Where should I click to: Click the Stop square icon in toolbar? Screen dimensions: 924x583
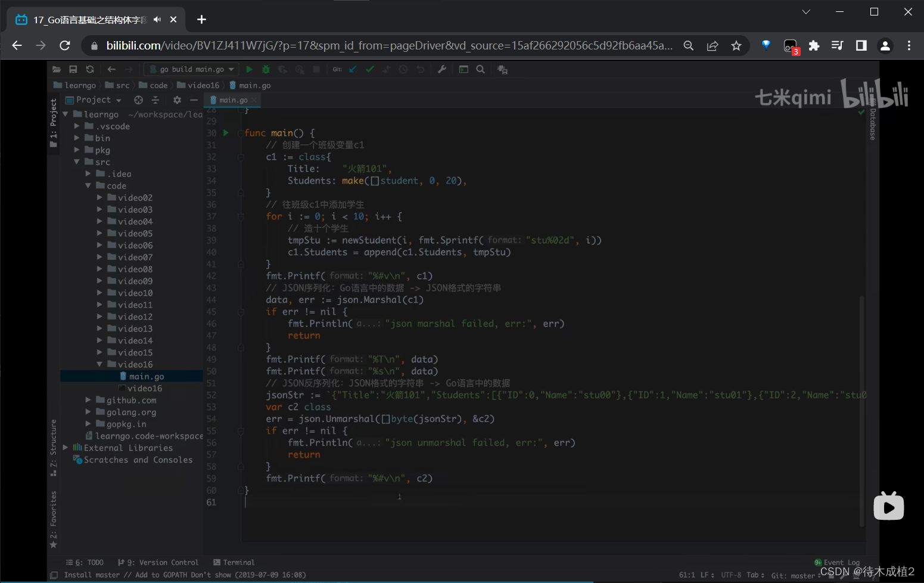(x=316, y=69)
